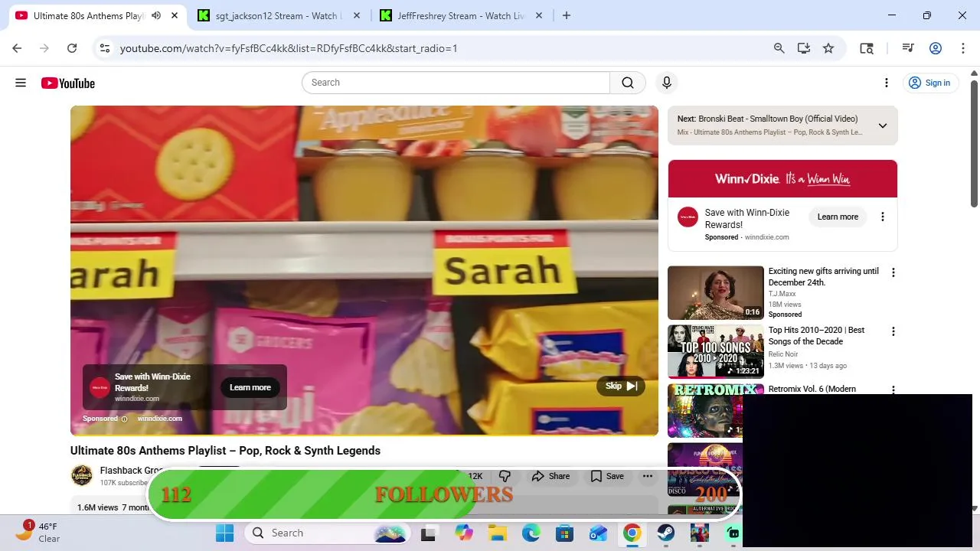Start voice search with microphone icon

(667, 83)
